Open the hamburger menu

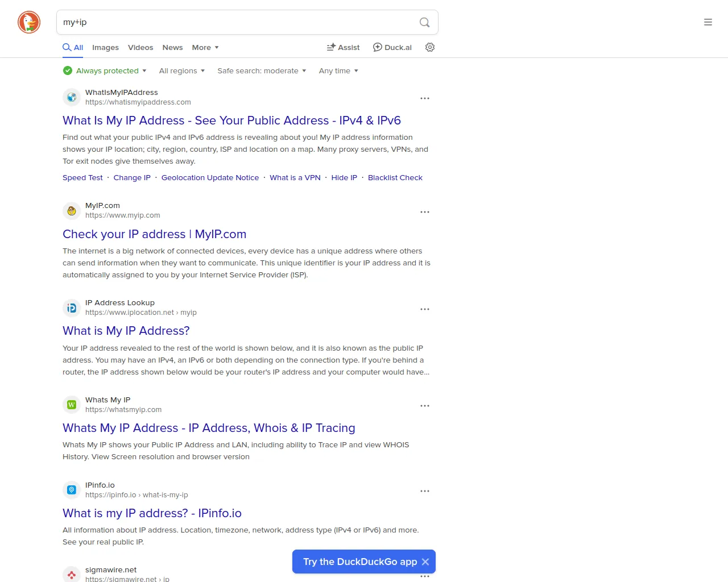(708, 22)
